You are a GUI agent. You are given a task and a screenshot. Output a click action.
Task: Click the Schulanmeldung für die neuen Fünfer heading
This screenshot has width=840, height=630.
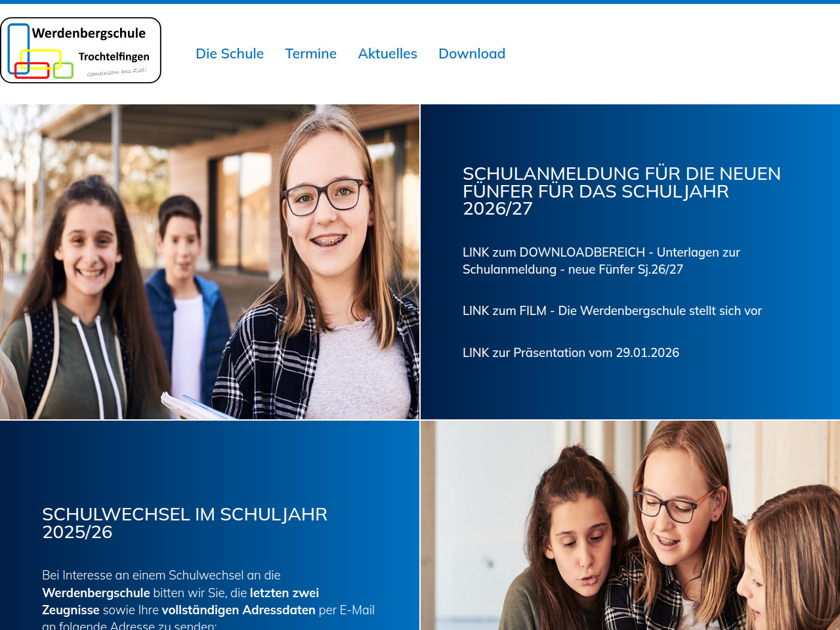[x=621, y=191]
